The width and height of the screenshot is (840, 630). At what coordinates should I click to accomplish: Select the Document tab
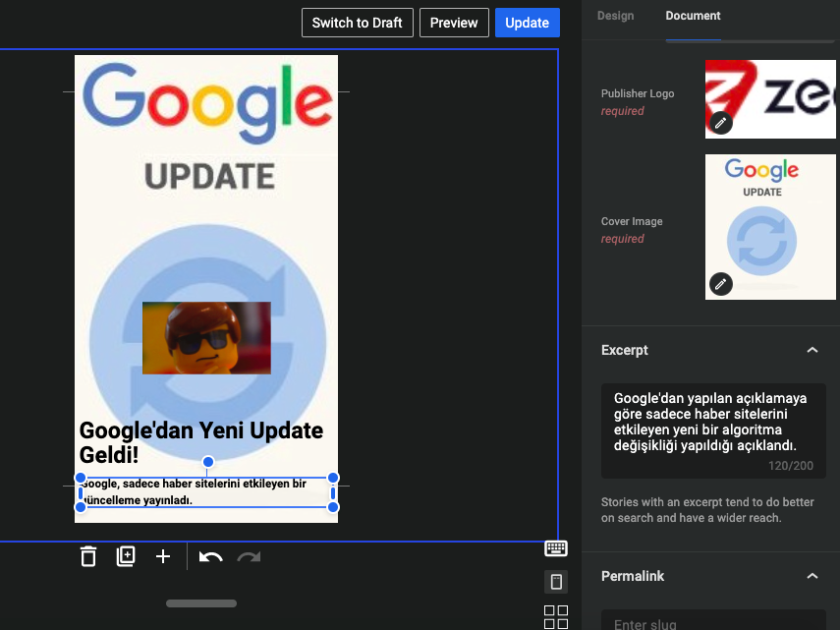693,16
